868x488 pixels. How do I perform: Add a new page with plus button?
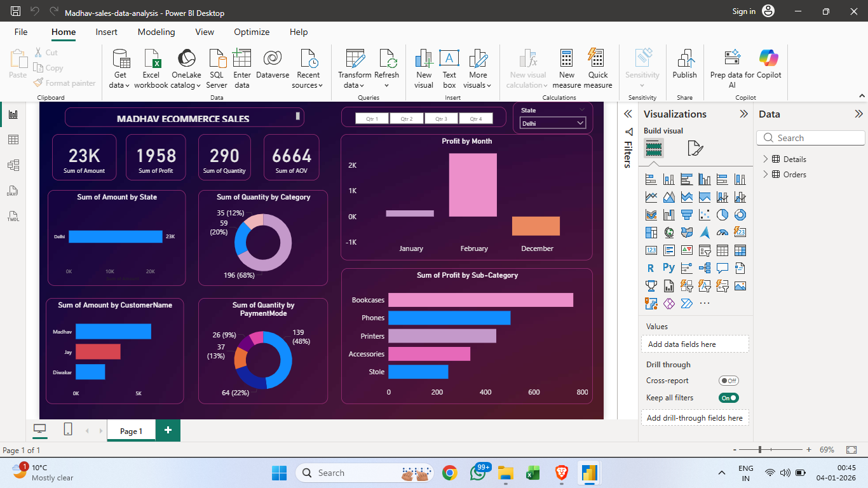pyautogui.click(x=168, y=430)
